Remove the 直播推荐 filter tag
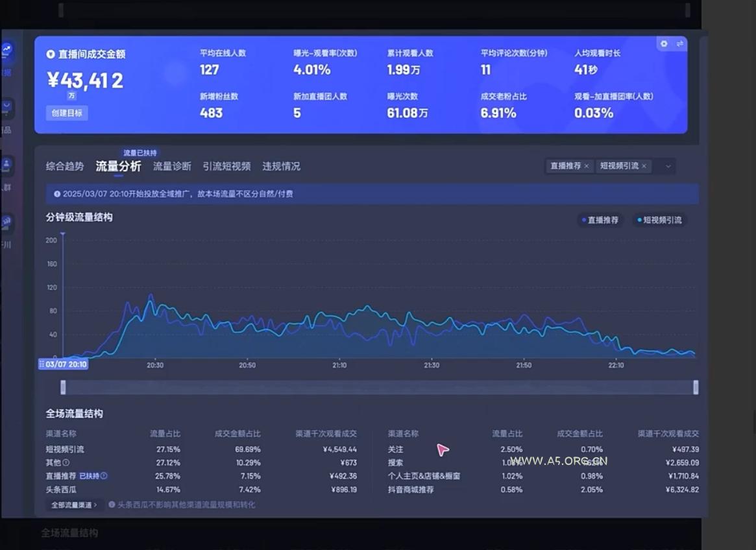The image size is (756, 550). 587,166
